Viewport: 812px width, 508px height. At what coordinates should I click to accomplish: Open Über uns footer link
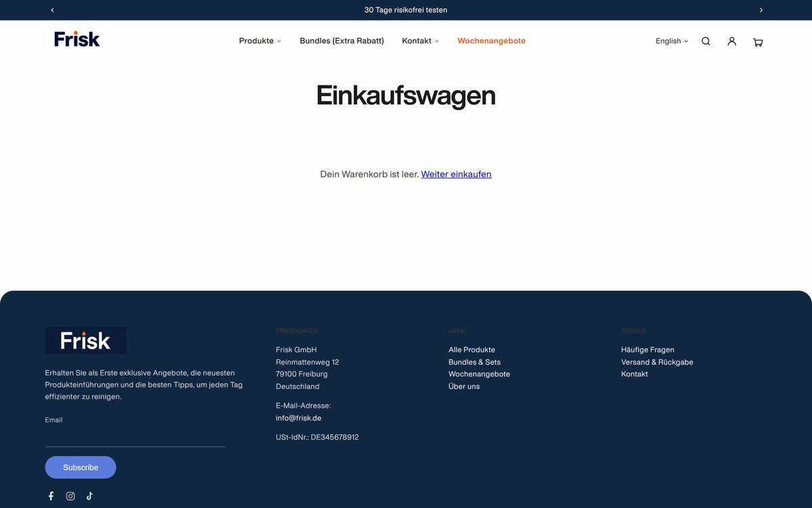point(464,386)
